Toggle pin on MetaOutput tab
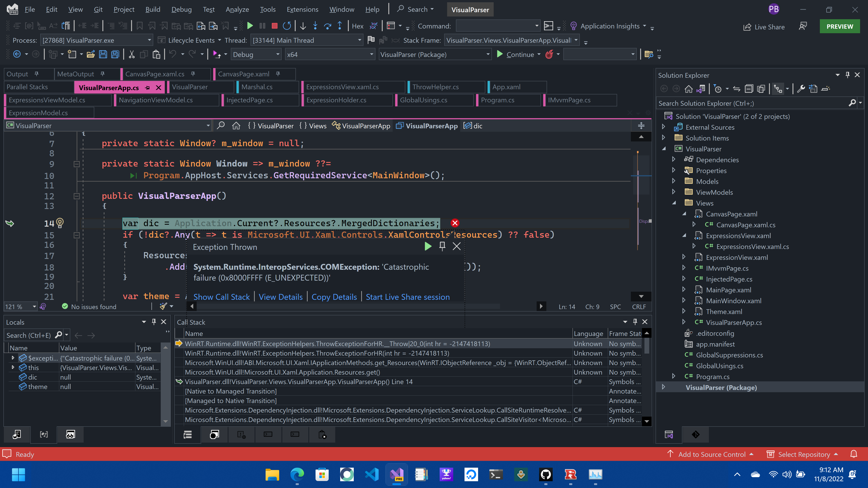Screen dimensions: 868x488 pos(102,73)
